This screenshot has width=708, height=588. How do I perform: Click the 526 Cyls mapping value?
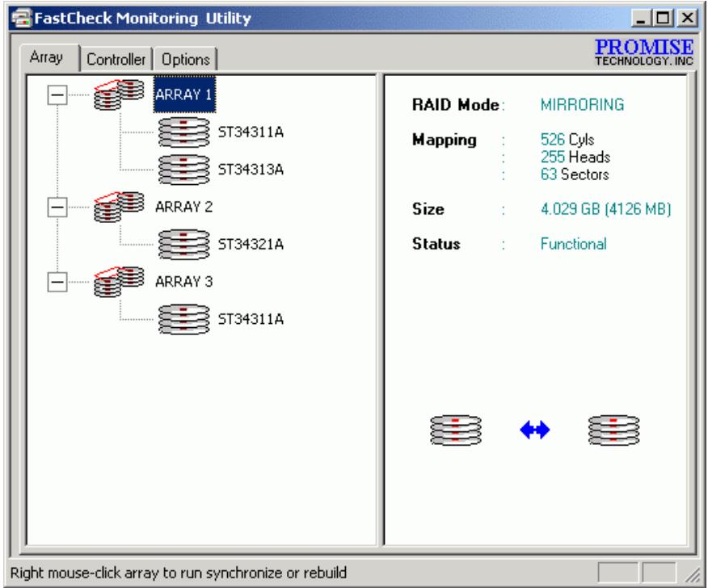pos(567,140)
